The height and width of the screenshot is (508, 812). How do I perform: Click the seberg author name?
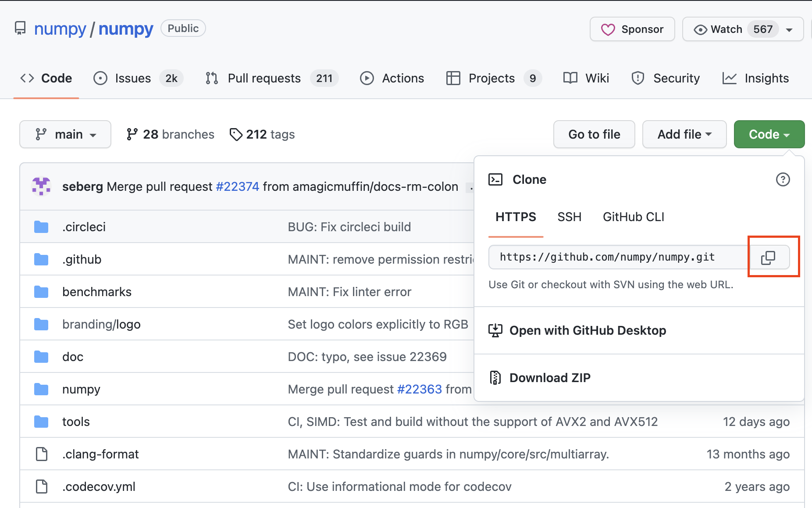(x=82, y=186)
